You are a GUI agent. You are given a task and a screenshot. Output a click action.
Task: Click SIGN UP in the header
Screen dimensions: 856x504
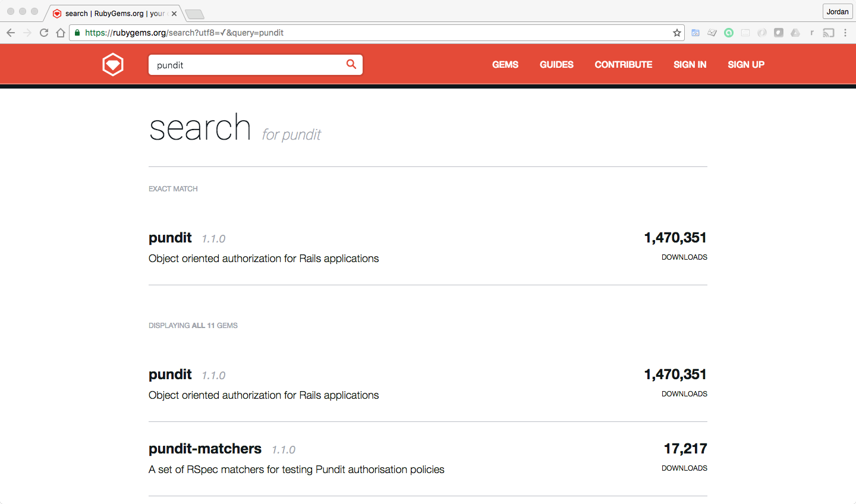click(x=746, y=64)
